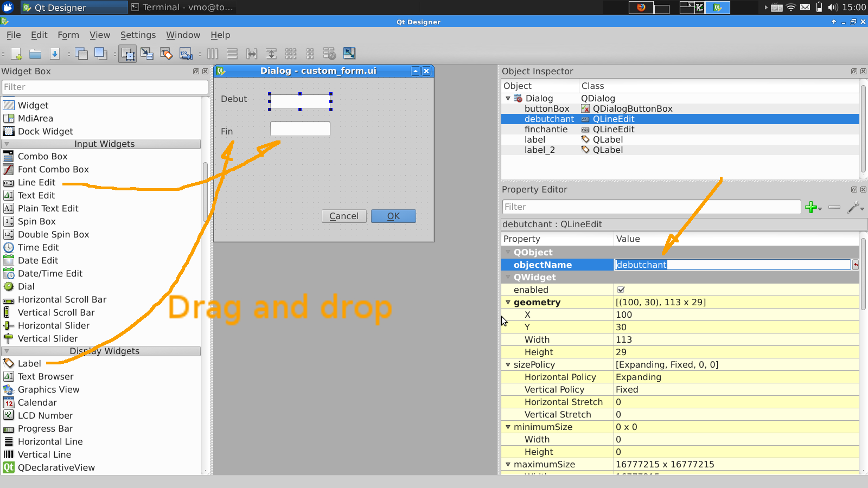
Task: Click the Break Layout toolbar icon
Action: pyautogui.click(x=330, y=54)
